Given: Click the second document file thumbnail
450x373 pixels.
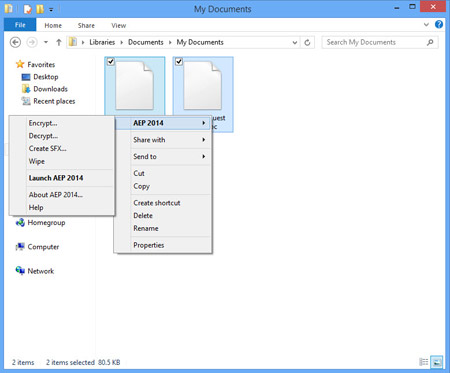Looking at the screenshot, I should pyautogui.click(x=203, y=86).
